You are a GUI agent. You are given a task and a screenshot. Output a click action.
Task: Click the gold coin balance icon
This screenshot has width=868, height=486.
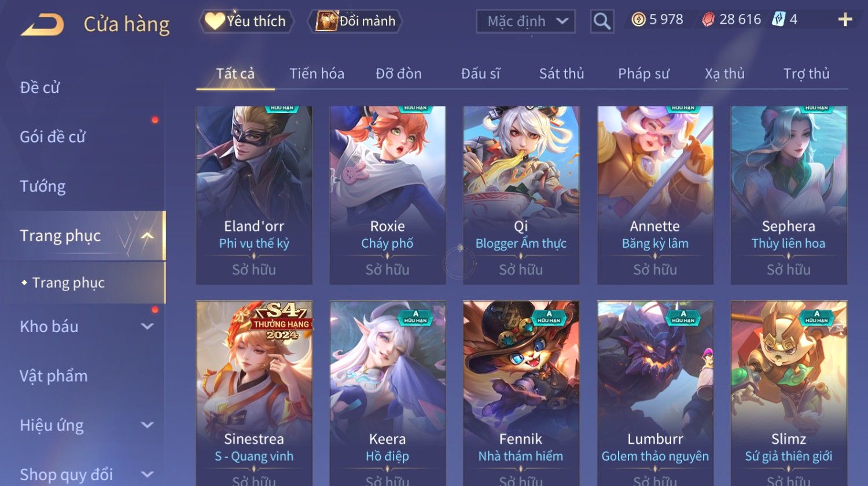point(638,20)
